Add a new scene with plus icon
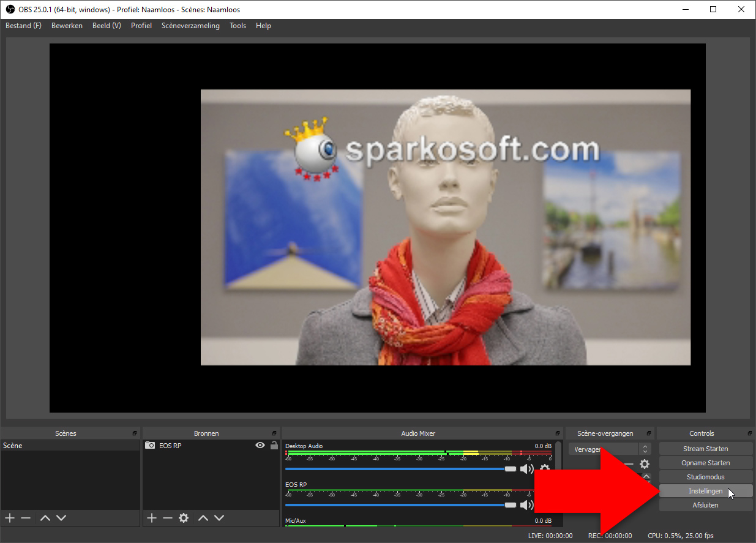The image size is (756, 543). [x=10, y=518]
